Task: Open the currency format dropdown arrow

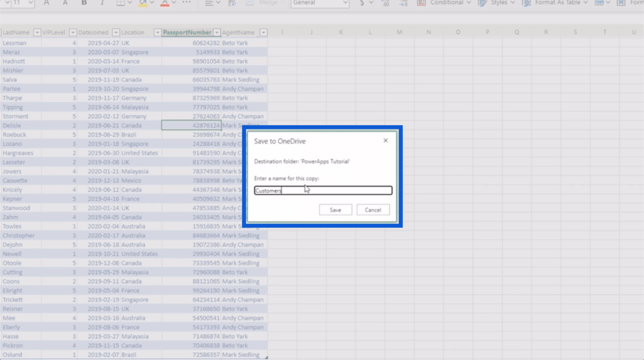Action: (x=371, y=3)
